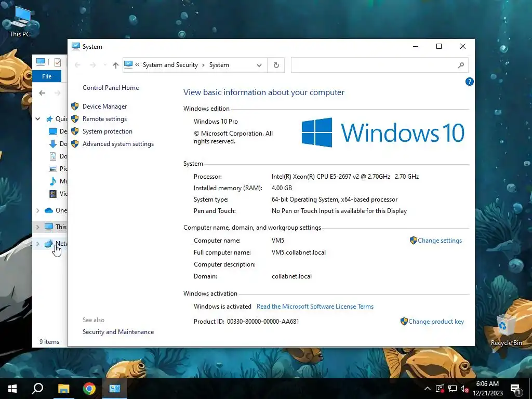The height and width of the screenshot is (399, 532).
Task: Maximize the System window
Action: click(x=439, y=46)
